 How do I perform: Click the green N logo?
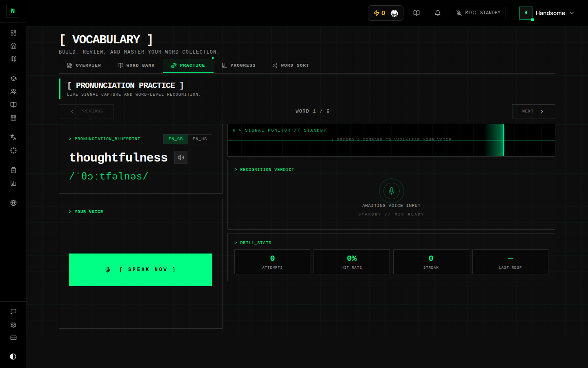click(13, 11)
